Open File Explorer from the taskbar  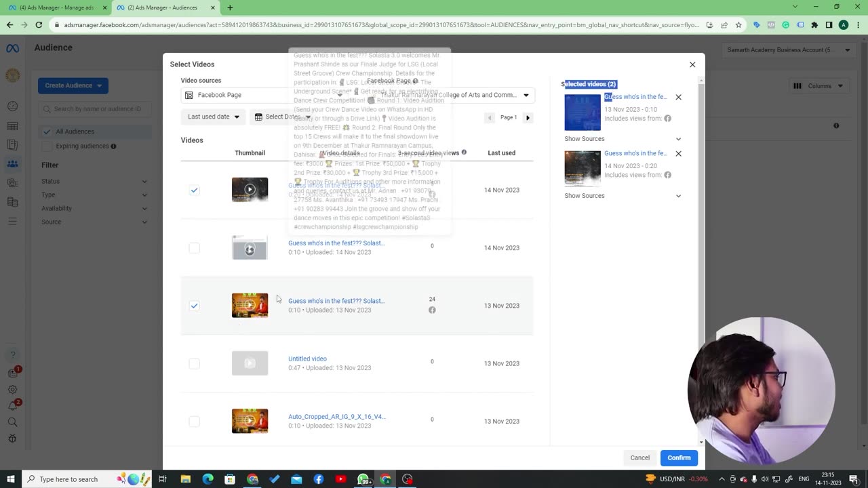tap(186, 479)
